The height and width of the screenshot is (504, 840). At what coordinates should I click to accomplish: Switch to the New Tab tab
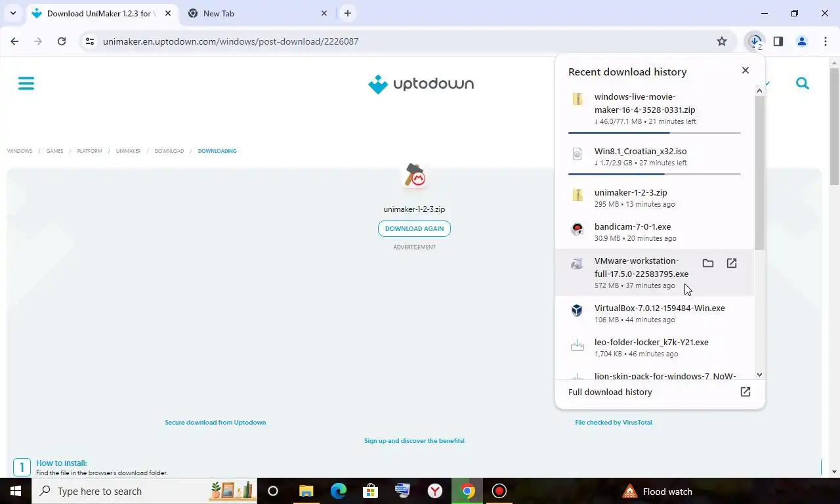pyautogui.click(x=258, y=13)
